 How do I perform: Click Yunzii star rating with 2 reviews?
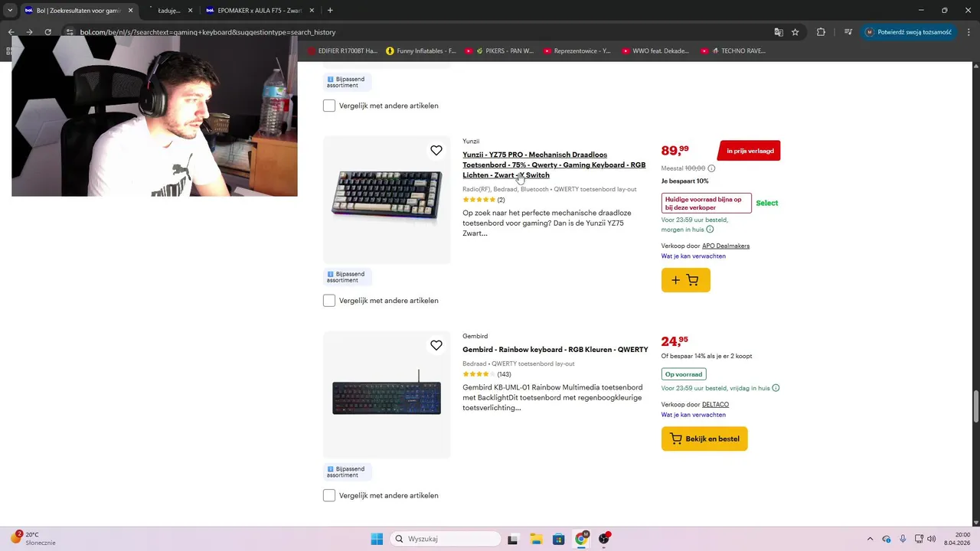point(483,200)
